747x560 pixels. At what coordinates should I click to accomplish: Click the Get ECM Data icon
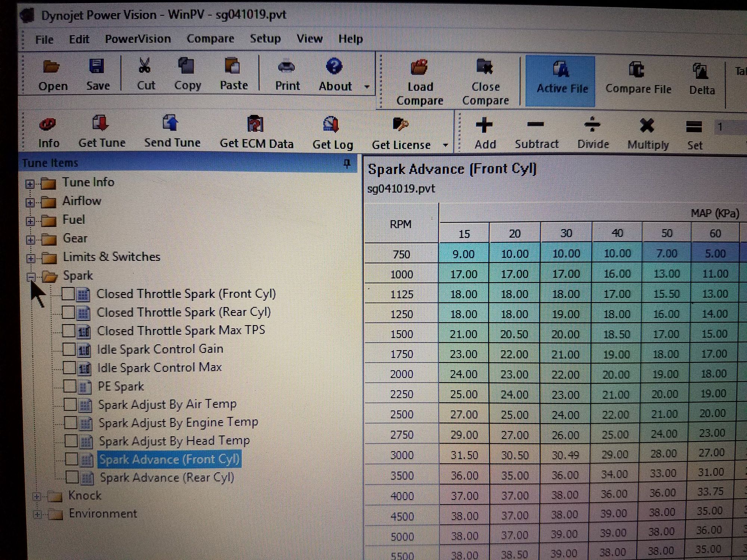point(255,124)
